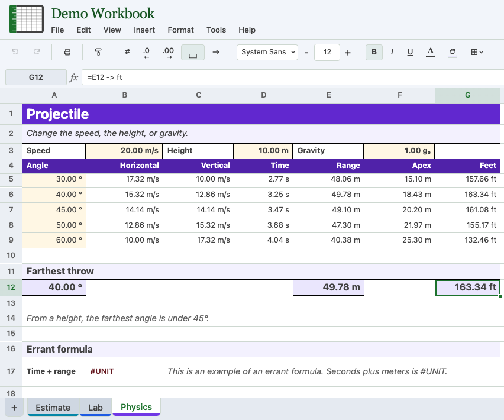Click the fx function icon
Image resolution: width=504 pixels, height=420 pixels.
(x=74, y=77)
